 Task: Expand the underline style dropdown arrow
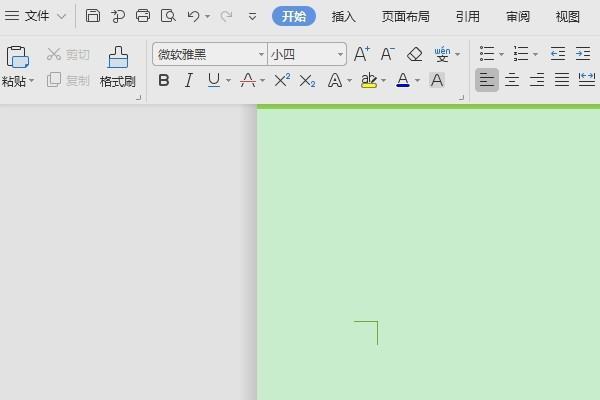click(x=229, y=81)
